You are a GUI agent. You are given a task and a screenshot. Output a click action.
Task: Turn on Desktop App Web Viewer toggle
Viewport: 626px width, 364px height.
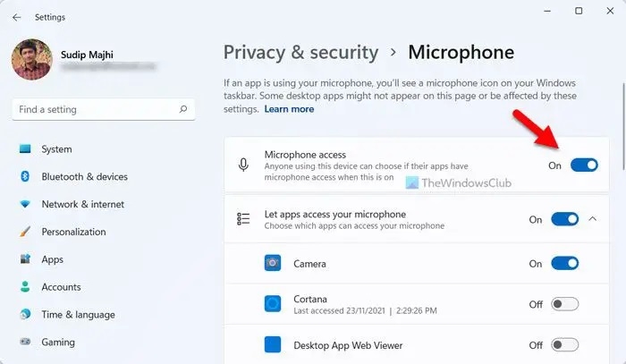coord(565,344)
